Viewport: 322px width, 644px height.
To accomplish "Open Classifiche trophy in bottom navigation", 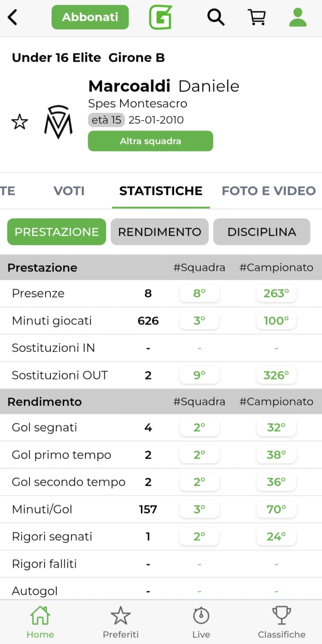I will click(281, 622).
